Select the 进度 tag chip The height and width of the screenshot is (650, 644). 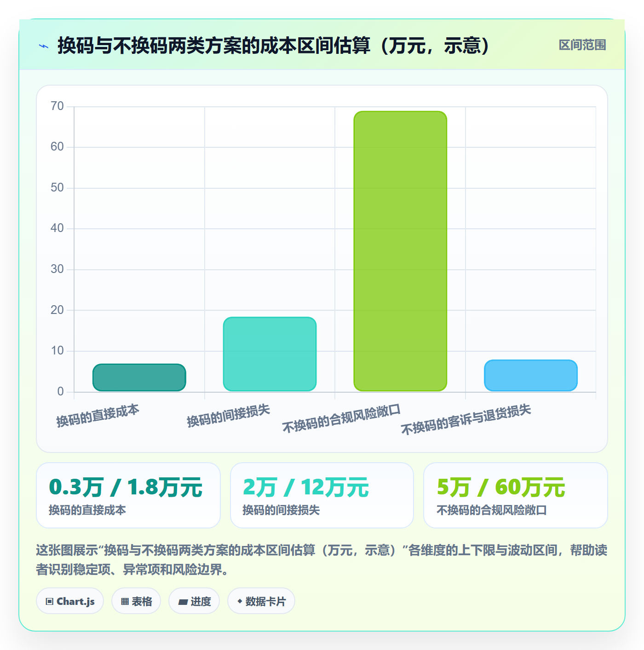tap(194, 601)
